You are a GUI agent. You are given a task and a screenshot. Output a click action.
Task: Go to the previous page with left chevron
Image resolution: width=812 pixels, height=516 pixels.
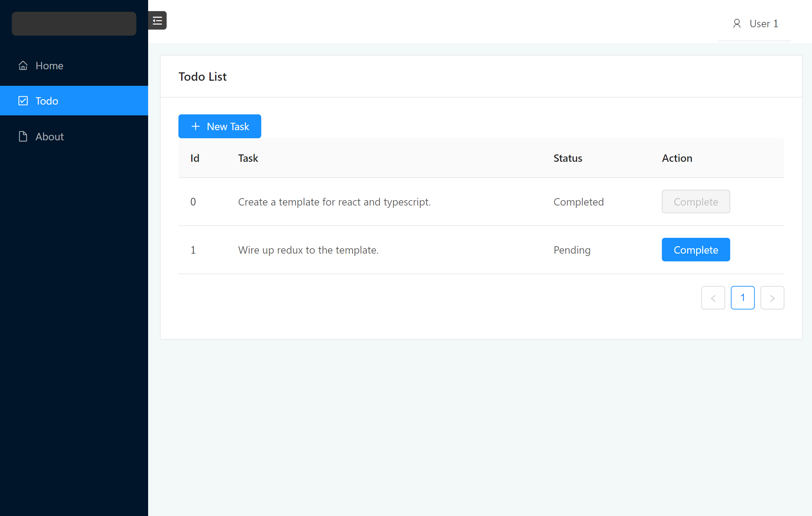point(713,298)
